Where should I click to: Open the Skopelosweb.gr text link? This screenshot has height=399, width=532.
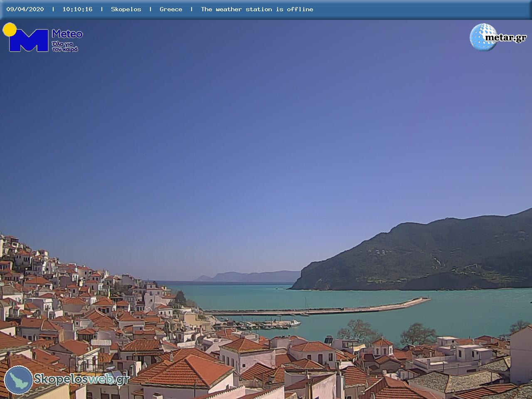[x=82, y=379]
